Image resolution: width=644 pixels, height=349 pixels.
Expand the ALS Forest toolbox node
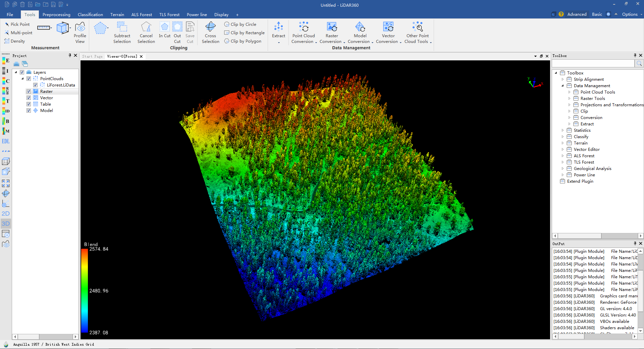pos(562,156)
